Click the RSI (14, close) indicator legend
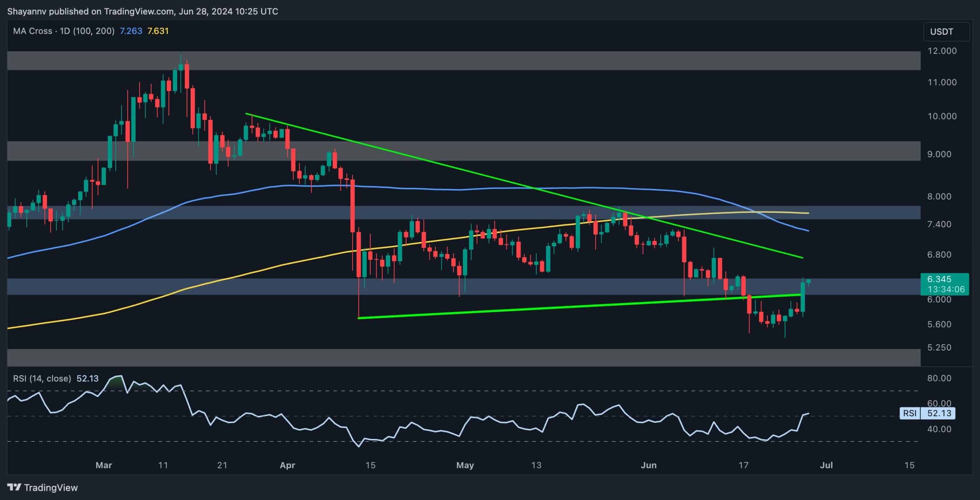 [42, 378]
